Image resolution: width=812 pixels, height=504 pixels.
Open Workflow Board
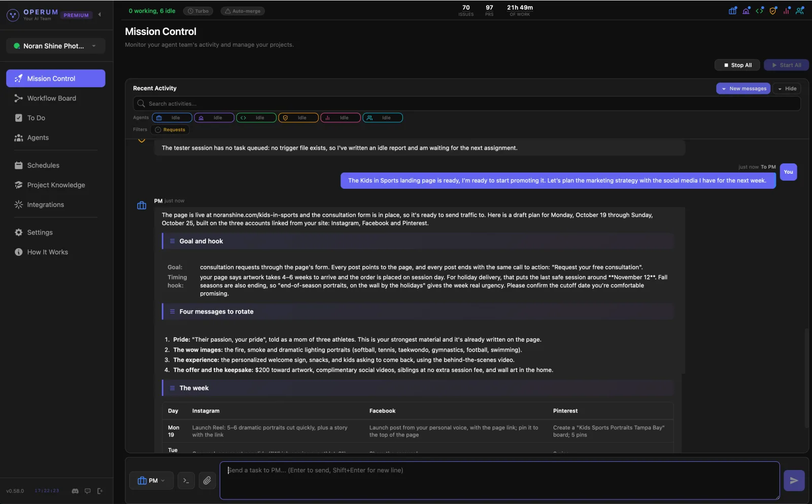56,98
